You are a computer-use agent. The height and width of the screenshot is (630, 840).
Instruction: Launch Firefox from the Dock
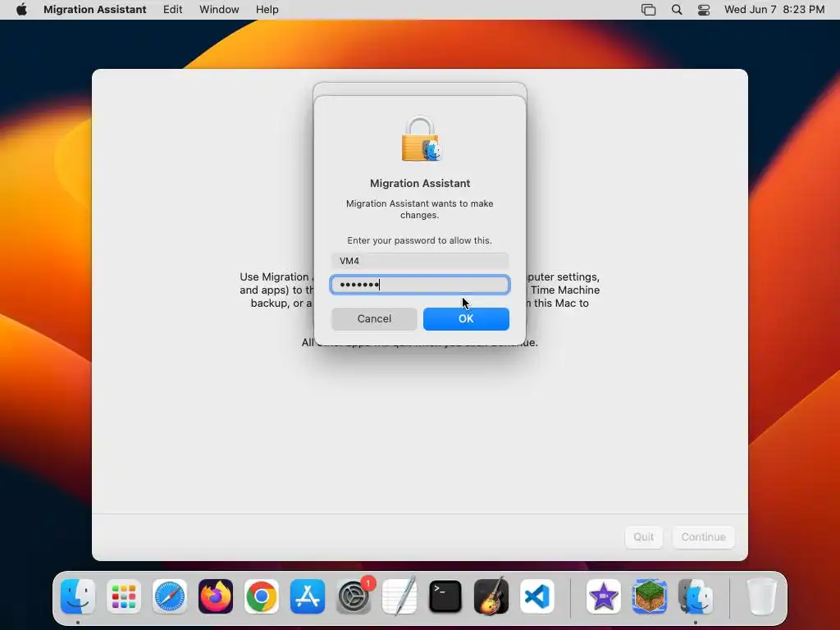(x=216, y=596)
